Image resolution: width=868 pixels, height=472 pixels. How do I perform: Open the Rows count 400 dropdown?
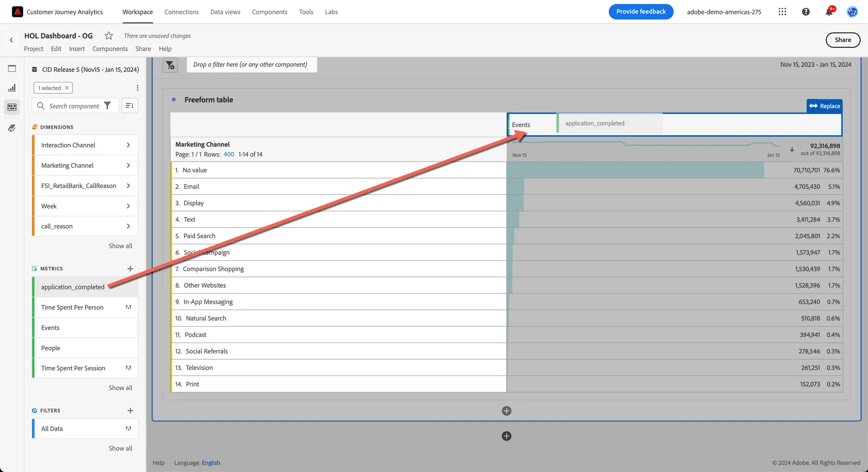(229, 154)
